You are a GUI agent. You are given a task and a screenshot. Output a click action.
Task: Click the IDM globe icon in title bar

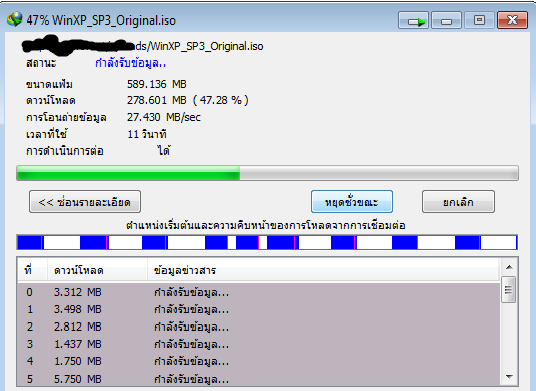(15, 19)
